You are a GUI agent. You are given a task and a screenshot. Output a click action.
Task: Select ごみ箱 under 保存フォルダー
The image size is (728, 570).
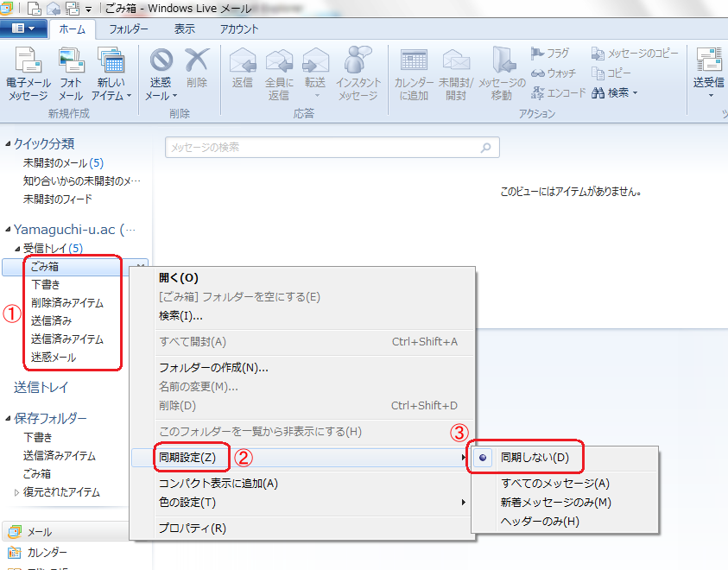[37, 474]
